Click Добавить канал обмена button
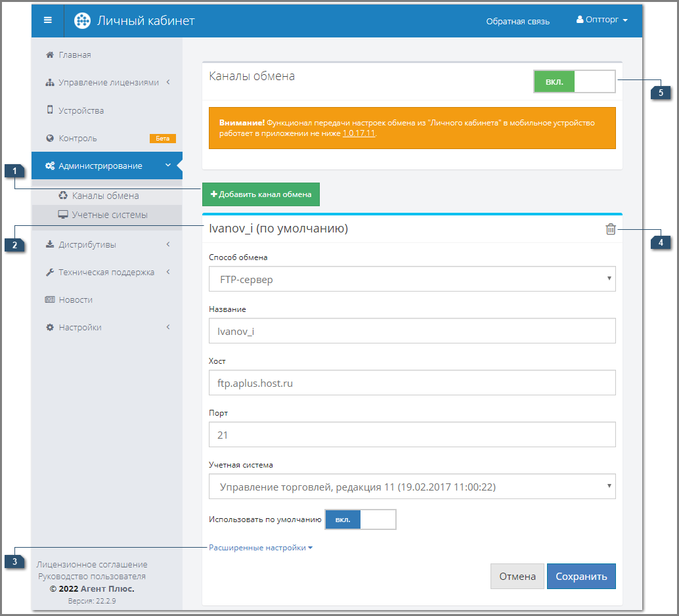Screen dimensions: 679x616 (x=261, y=194)
